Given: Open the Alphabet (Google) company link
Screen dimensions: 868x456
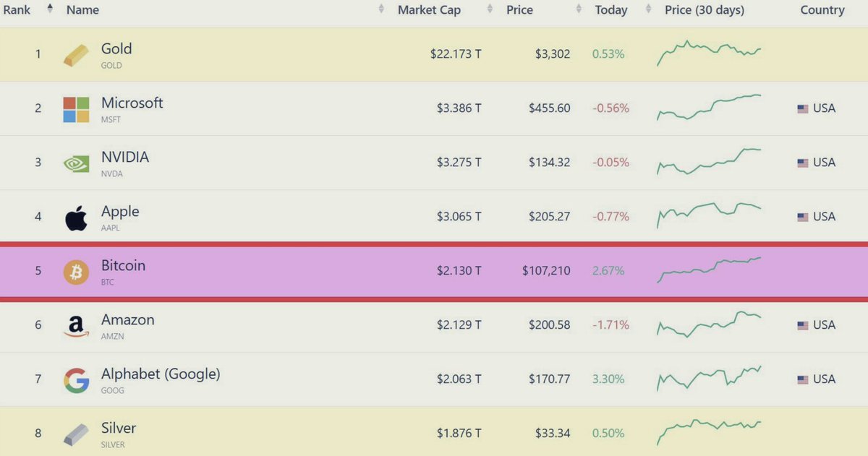Looking at the screenshot, I should click(161, 374).
